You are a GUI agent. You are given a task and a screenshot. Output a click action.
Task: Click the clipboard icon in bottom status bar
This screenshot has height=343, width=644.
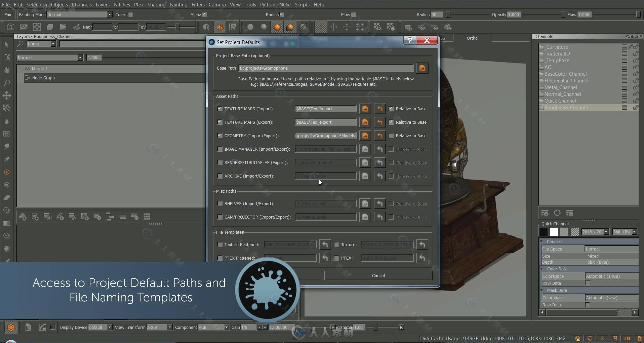pos(28,327)
